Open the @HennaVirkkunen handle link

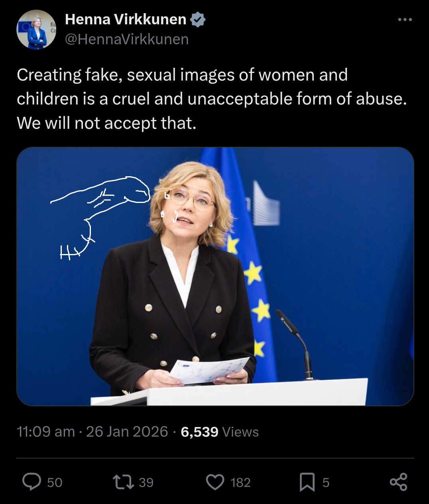126,39
